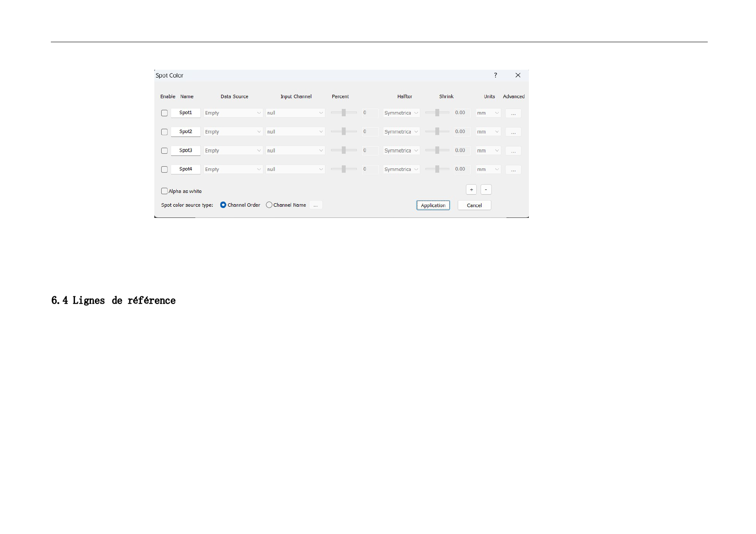Open Advanced settings for Spot4 row

(513, 170)
